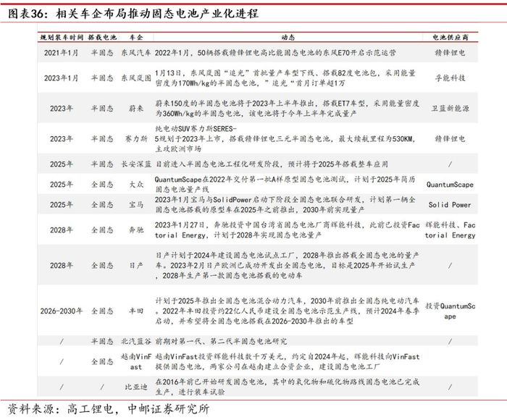
Task: Click the description starting with 在2016年前已开始研发
Action: (287, 387)
